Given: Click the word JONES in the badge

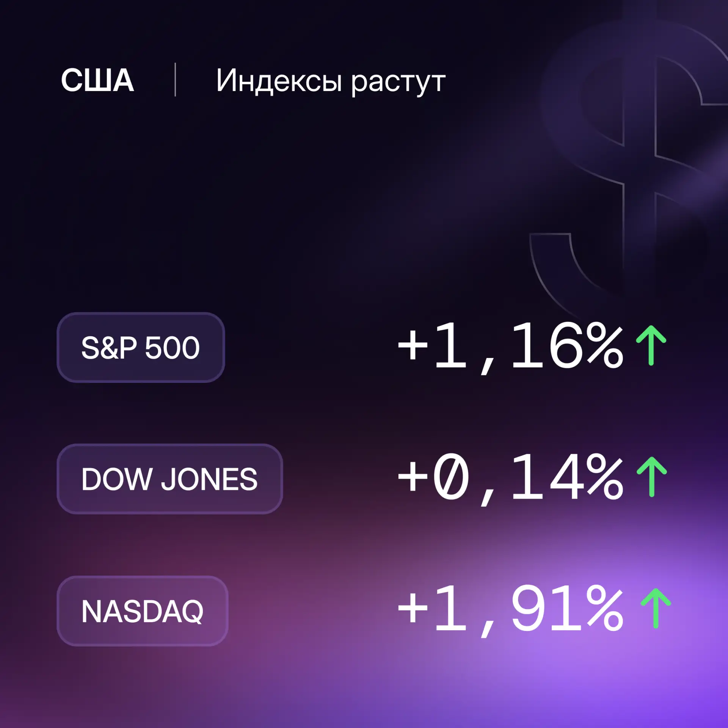Looking at the screenshot, I should pyautogui.click(x=210, y=479).
